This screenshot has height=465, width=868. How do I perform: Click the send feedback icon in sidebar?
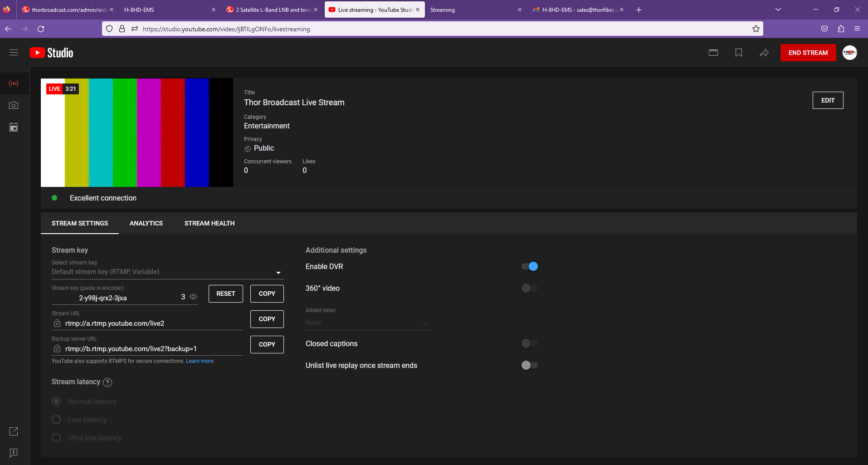click(14, 453)
